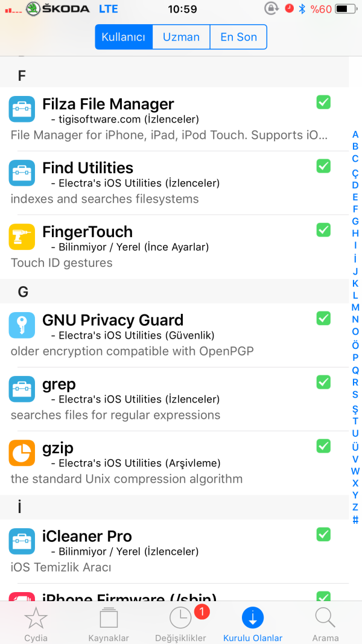Tap the GNU Privacy Guard key icon
362x644 pixels.
point(22,325)
